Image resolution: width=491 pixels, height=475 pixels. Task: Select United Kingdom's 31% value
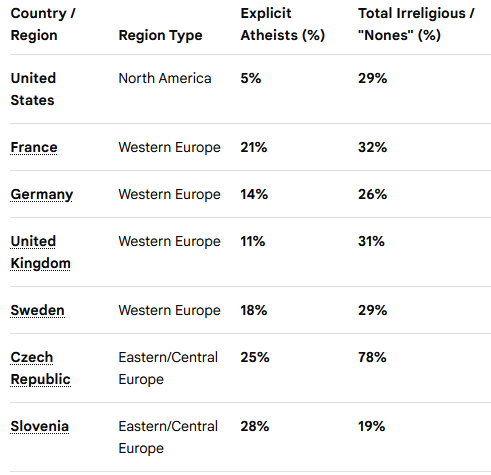371,241
